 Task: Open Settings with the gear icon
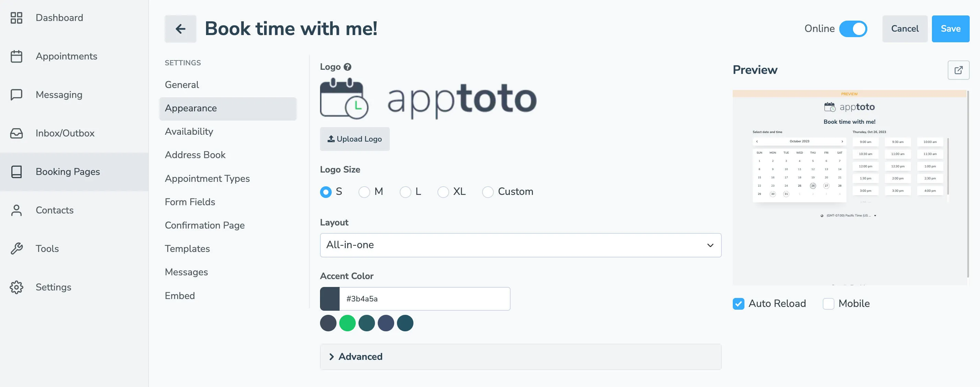(x=17, y=287)
